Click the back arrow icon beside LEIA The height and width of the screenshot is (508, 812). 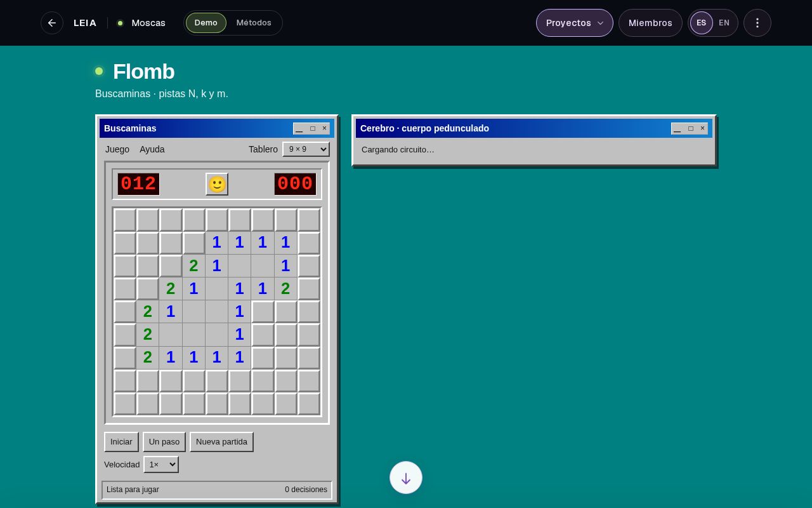click(x=52, y=23)
